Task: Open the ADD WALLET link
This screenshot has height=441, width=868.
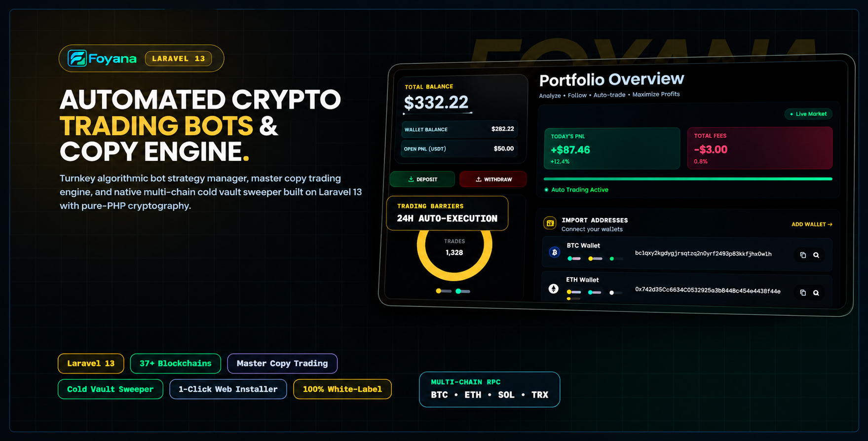Action: click(x=812, y=224)
